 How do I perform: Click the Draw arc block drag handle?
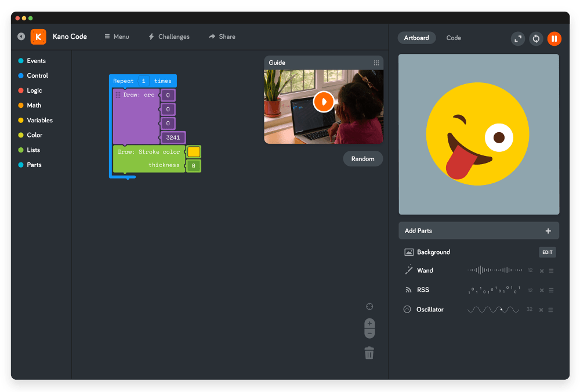point(118,95)
